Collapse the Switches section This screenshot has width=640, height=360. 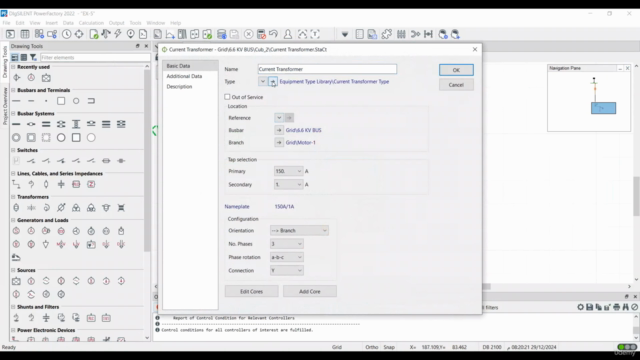(x=13, y=150)
